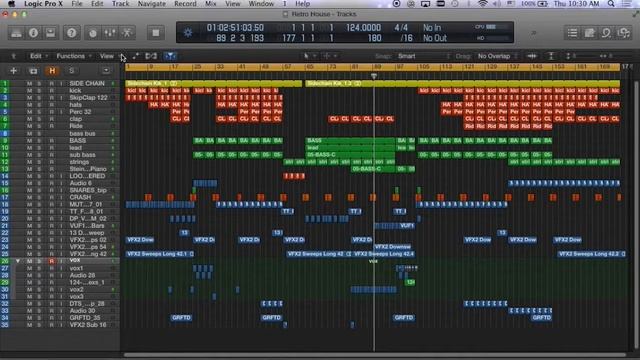Toggle the global Solo S button
Screen dimensions: 640x360
[71, 71]
